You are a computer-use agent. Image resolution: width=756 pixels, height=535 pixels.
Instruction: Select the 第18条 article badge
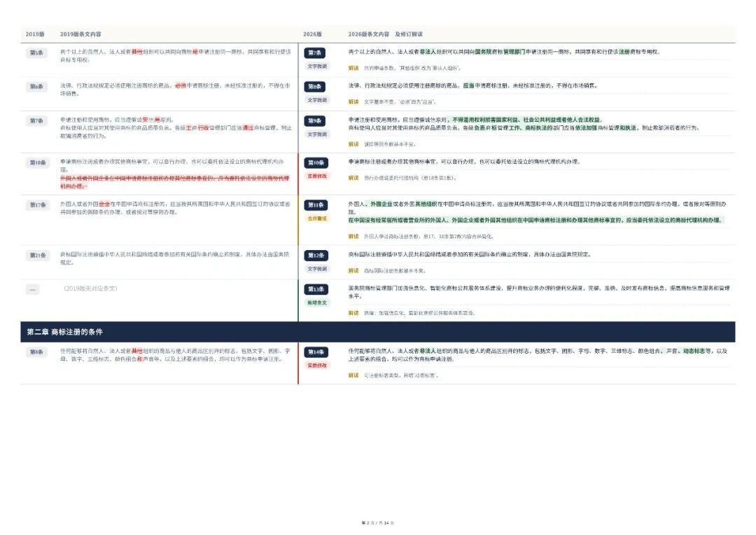pyautogui.click(x=38, y=162)
